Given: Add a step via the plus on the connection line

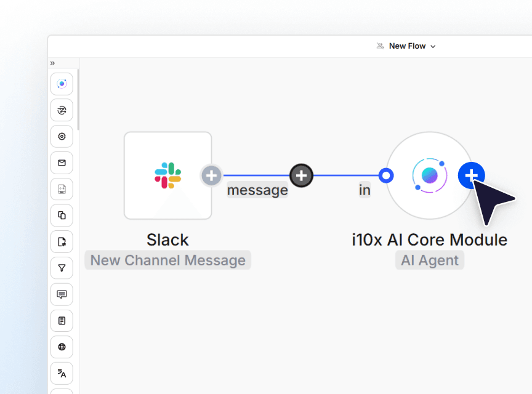Looking at the screenshot, I should (x=302, y=175).
